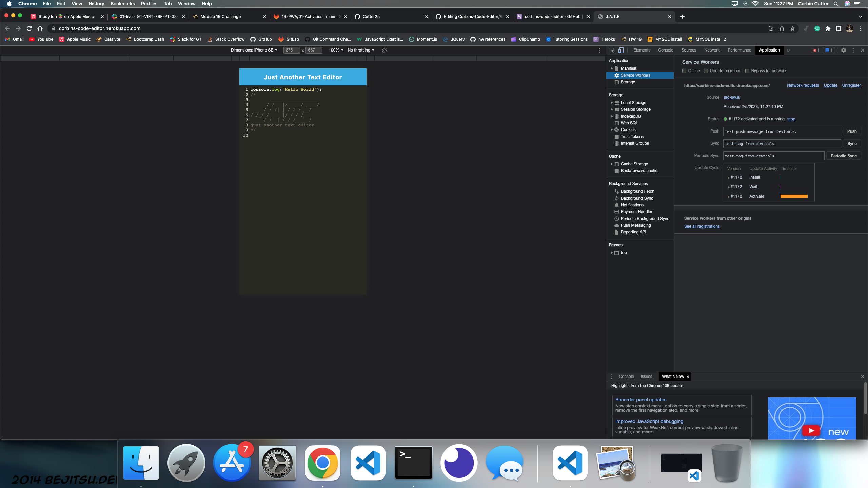Open DevTools settings gear
This screenshot has height=488, width=868.
point(843,50)
